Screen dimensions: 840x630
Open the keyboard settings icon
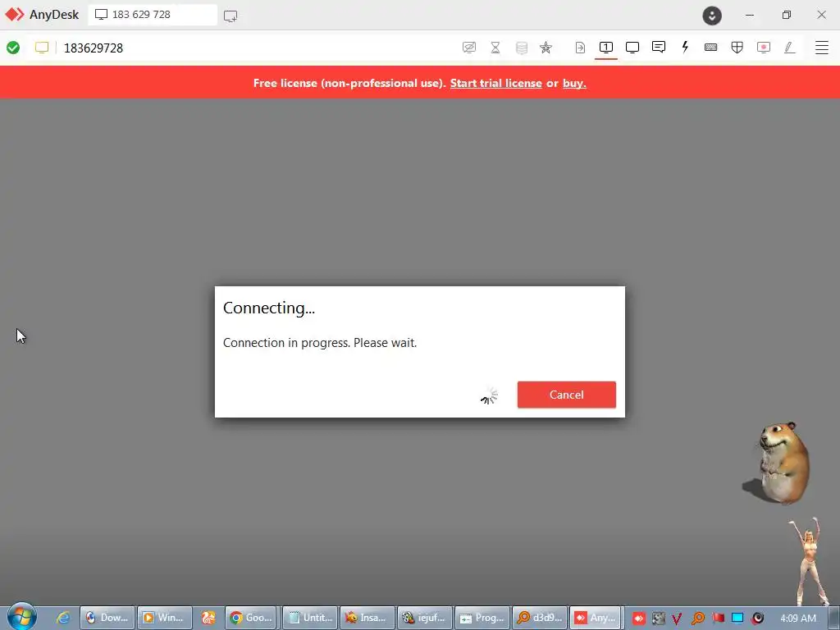pos(711,48)
